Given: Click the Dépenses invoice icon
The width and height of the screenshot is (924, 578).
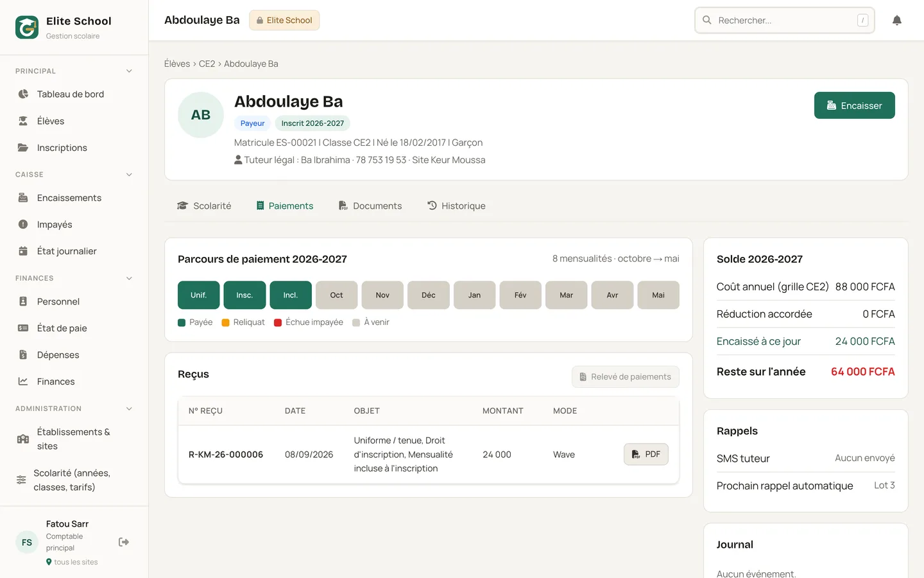Looking at the screenshot, I should tap(23, 355).
